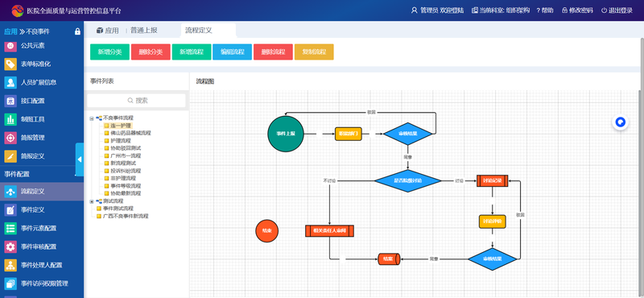Click the 接口配置 sidebar icon

[x=10, y=101]
